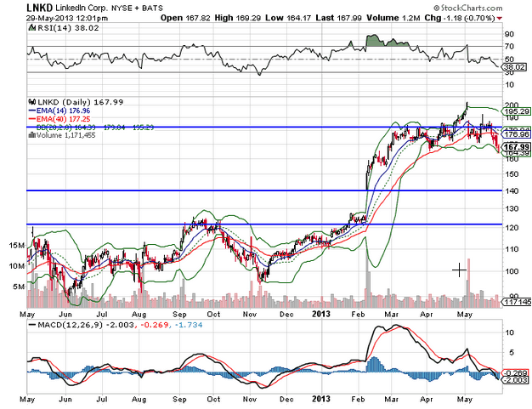
Task: Click the red EMA(40) legend line swatch
Action: pyautogui.click(x=32, y=119)
